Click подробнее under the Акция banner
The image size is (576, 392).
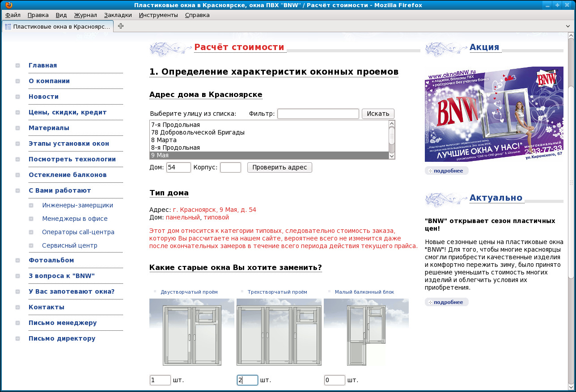(x=447, y=171)
